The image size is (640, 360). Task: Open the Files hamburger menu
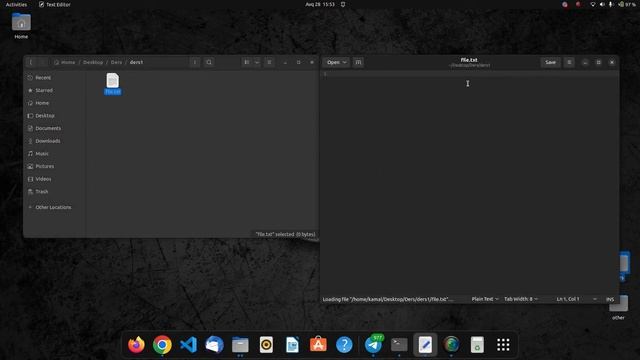coord(269,62)
